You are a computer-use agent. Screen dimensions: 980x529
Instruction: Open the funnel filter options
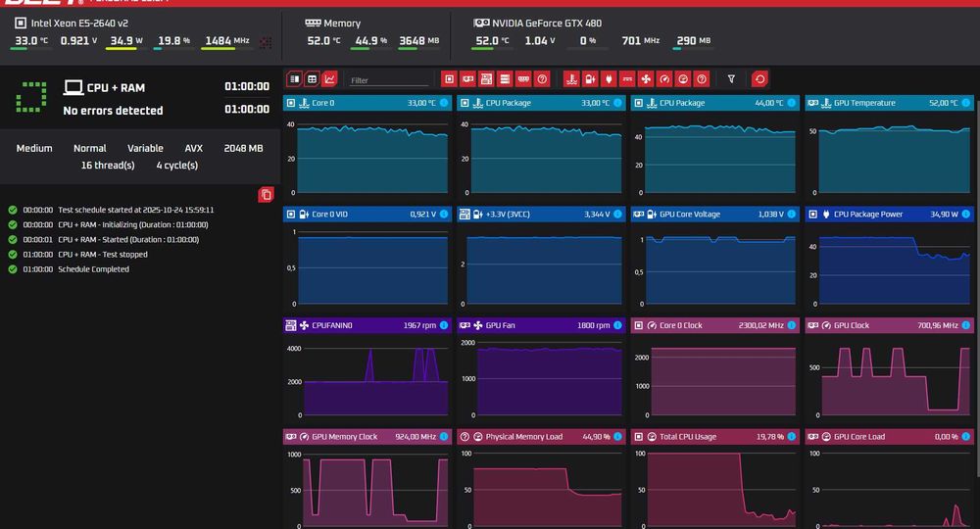pyautogui.click(x=731, y=79)
